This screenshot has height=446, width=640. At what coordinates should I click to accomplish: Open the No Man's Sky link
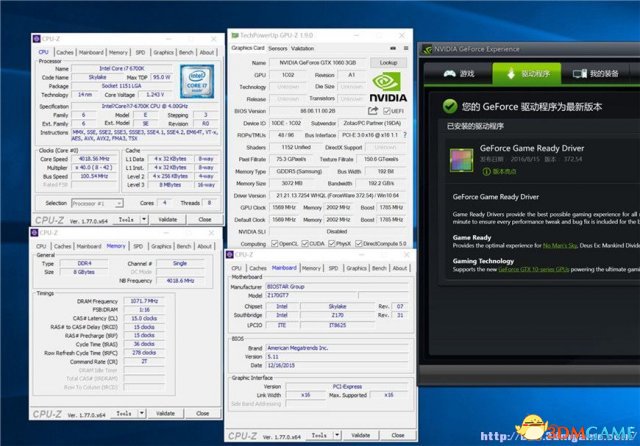[x=560, y=246]
